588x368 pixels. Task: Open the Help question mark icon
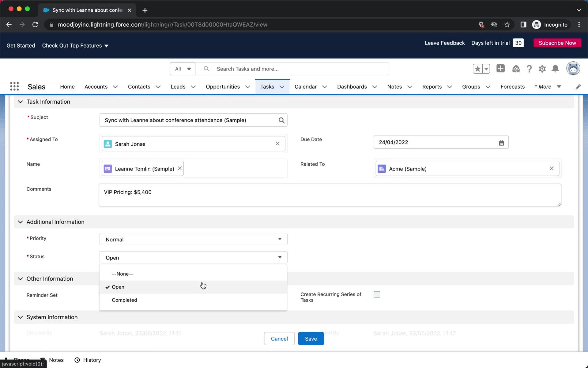point(529,69)
